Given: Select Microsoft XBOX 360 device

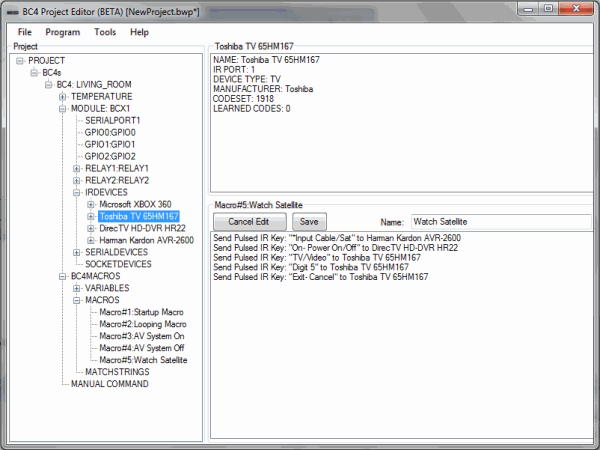Looking at the screenshot, I should 135,204.
